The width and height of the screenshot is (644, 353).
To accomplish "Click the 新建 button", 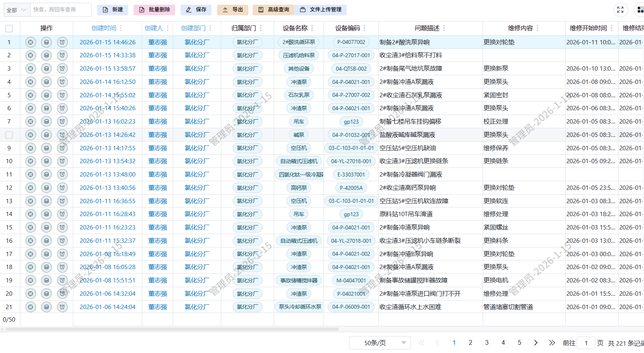I will click(112, 10).
